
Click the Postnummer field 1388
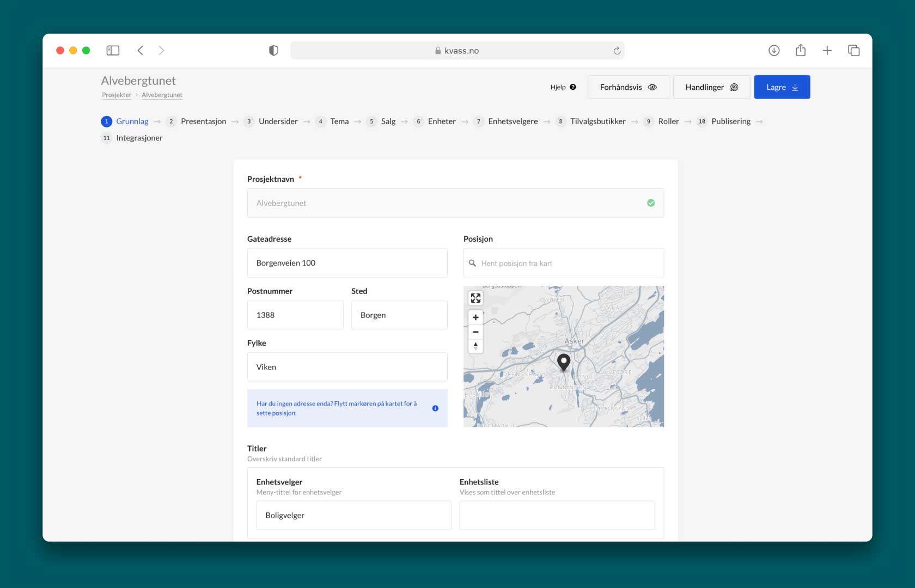[x=295, y=315]
